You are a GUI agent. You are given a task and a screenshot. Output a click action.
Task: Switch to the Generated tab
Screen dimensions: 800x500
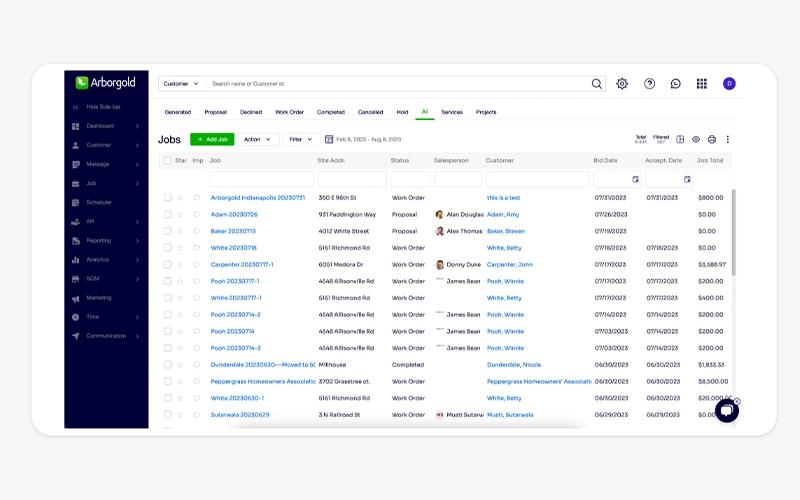click(x=178, y=112)
